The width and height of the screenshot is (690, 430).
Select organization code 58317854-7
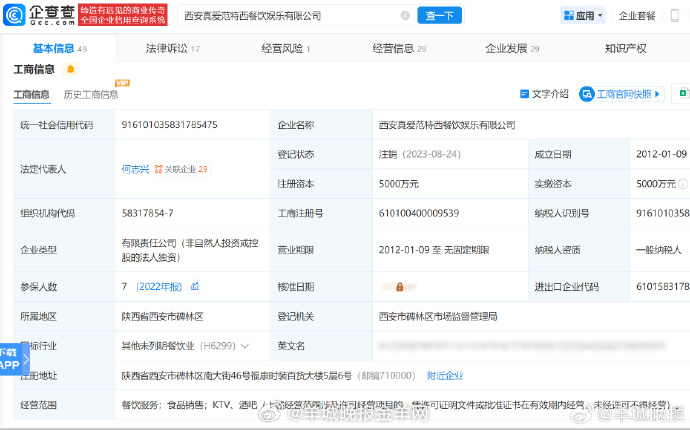[147, 213]
